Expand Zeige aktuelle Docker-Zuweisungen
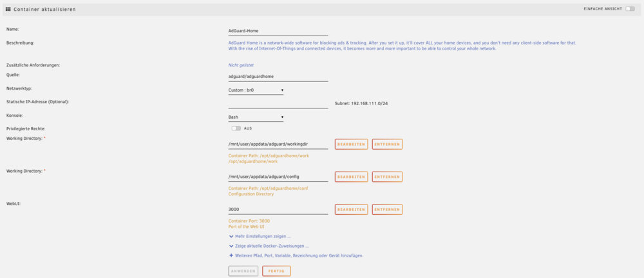The width and height of the screenshot is (644, 278). click(x=272, y=246)
